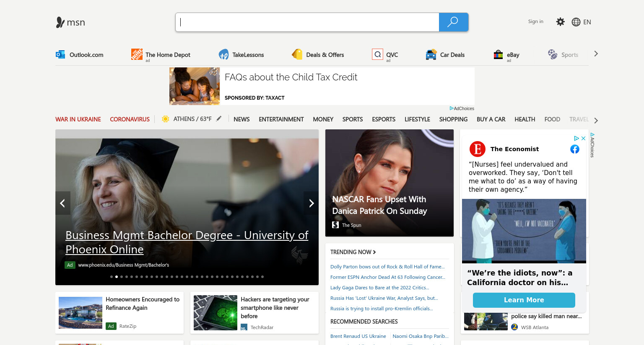644x345 pixels.
Task: Open the Health tab
Action: click(x=525, y=119)
